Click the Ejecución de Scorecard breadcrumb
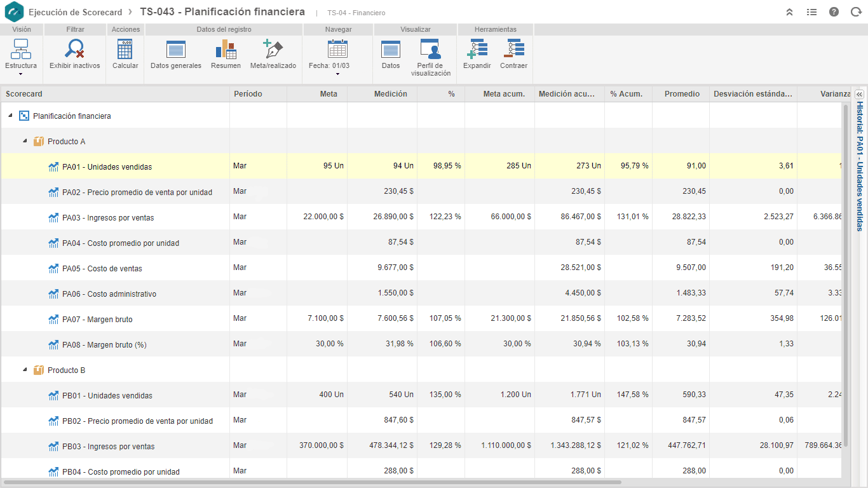This screenshot has width=868, height=488. coord(75,12)
